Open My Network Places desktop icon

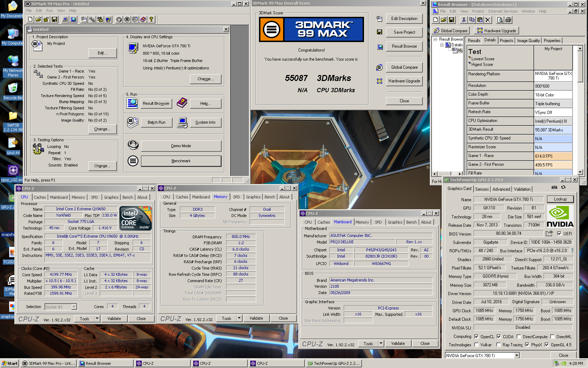point(13,66)
